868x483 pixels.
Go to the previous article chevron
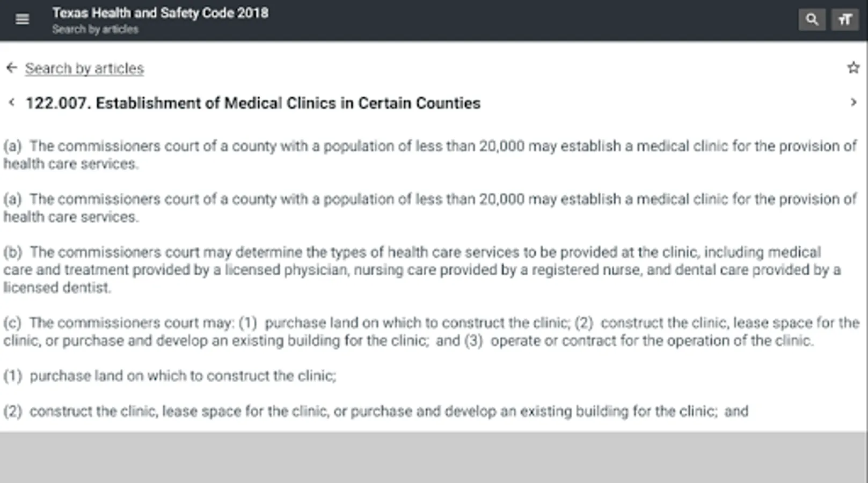11,102
